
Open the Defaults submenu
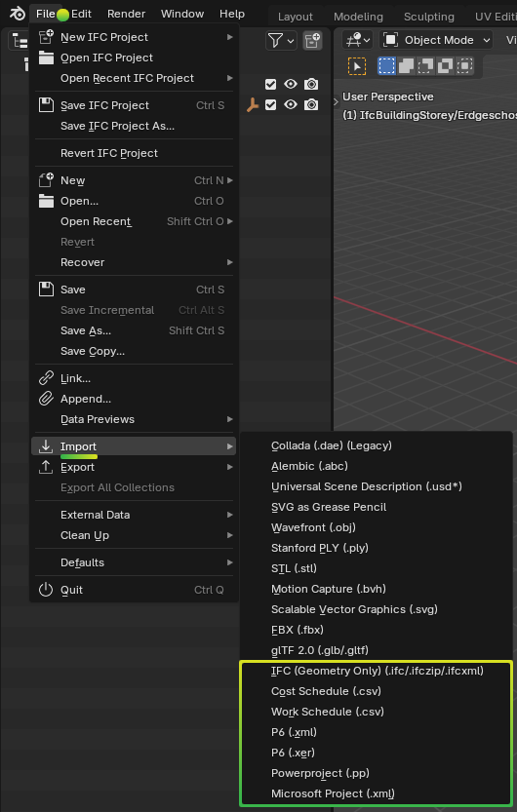pyautogui.click(x=135, y=562)
